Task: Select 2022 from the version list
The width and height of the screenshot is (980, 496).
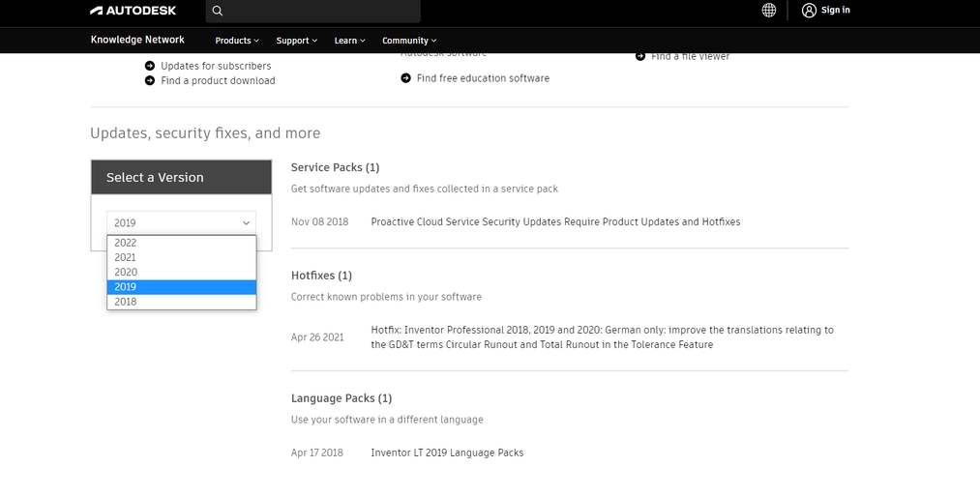Action: coord(181,243)
